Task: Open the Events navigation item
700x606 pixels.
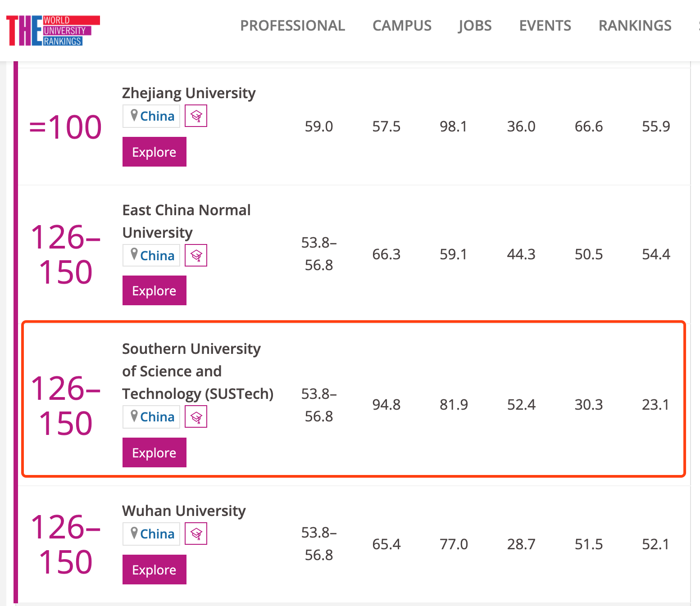Action: 545,26
